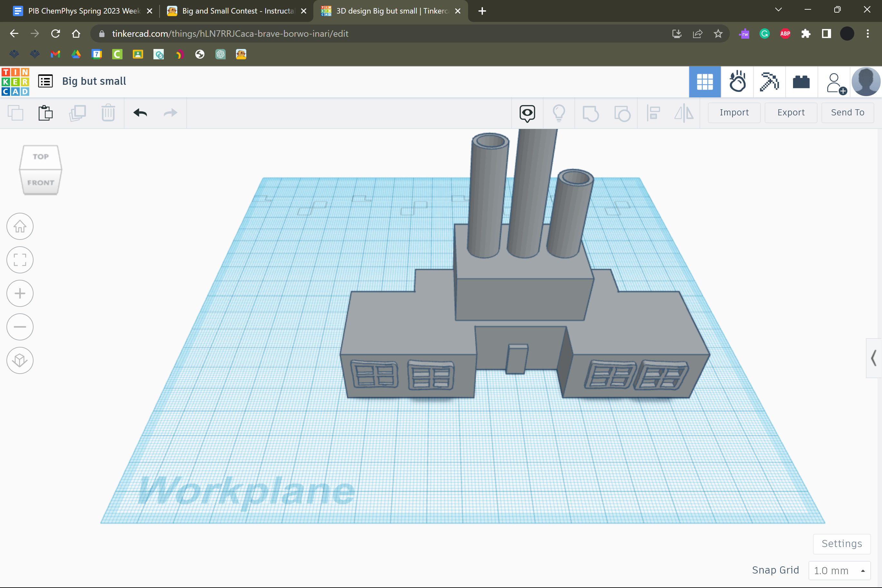882x588 pixels.
Task: Open the Notes speech bubble tool
Action: pos(527,113)
